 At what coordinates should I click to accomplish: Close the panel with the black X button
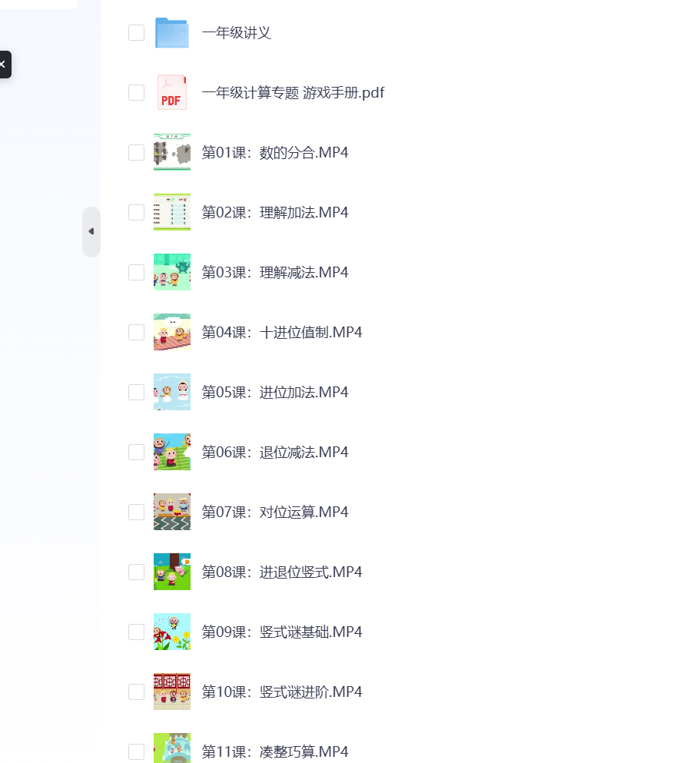coord(3,65)
